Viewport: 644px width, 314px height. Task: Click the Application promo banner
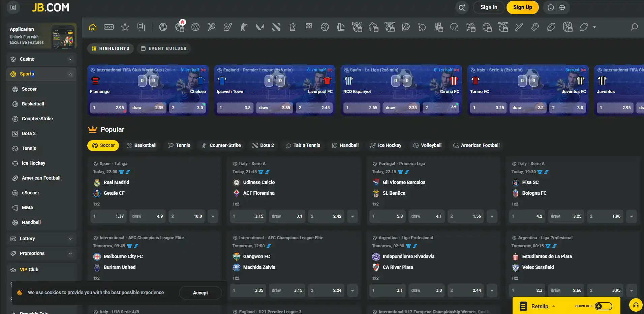(x=41, y=36)
